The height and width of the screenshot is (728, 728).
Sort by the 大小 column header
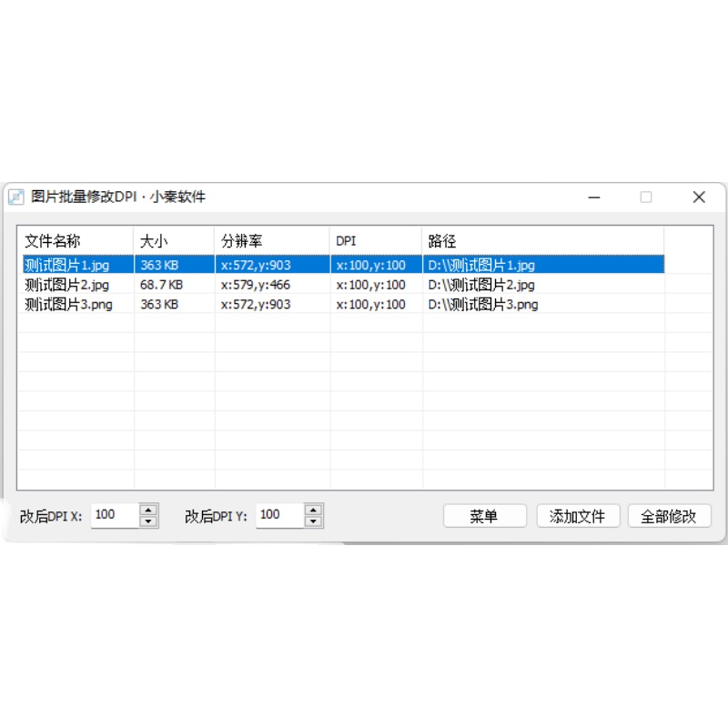coord(174,241)
